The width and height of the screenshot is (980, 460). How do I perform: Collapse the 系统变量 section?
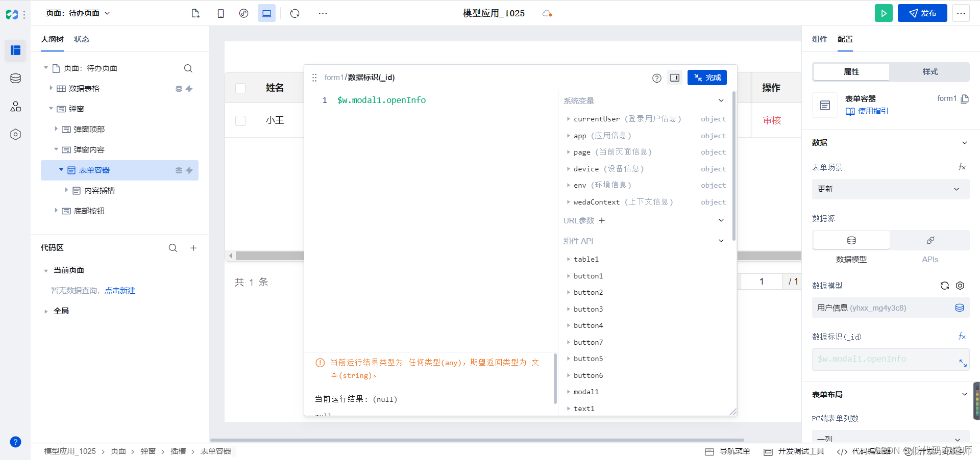pyautogui.click(x=721, y=100)
